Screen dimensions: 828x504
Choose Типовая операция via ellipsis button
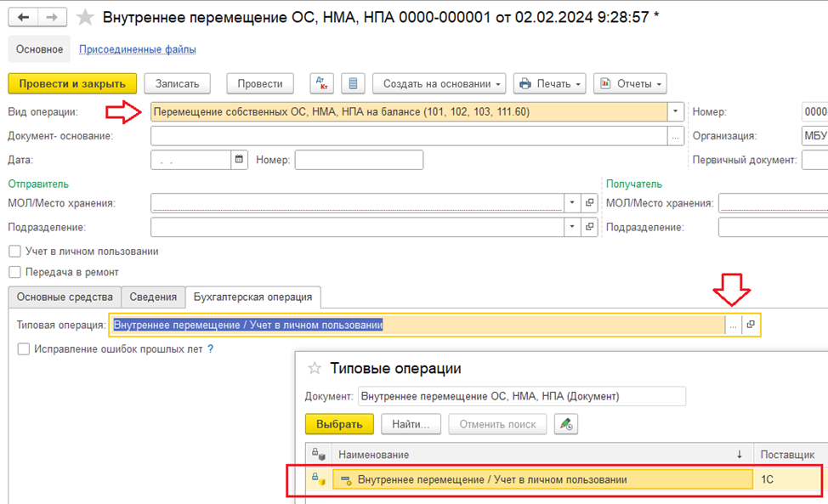733,325
